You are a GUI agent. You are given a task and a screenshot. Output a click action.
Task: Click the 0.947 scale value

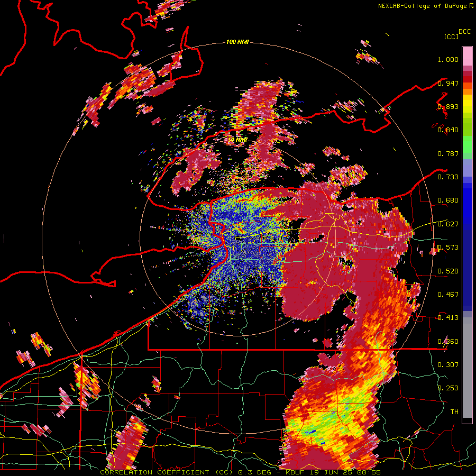coord(448,83)
